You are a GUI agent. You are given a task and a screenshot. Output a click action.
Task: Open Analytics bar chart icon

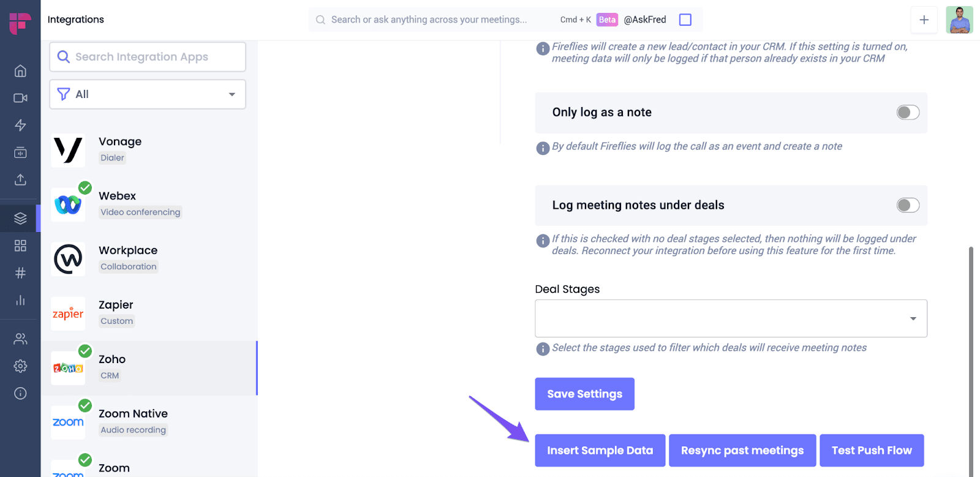20,300
